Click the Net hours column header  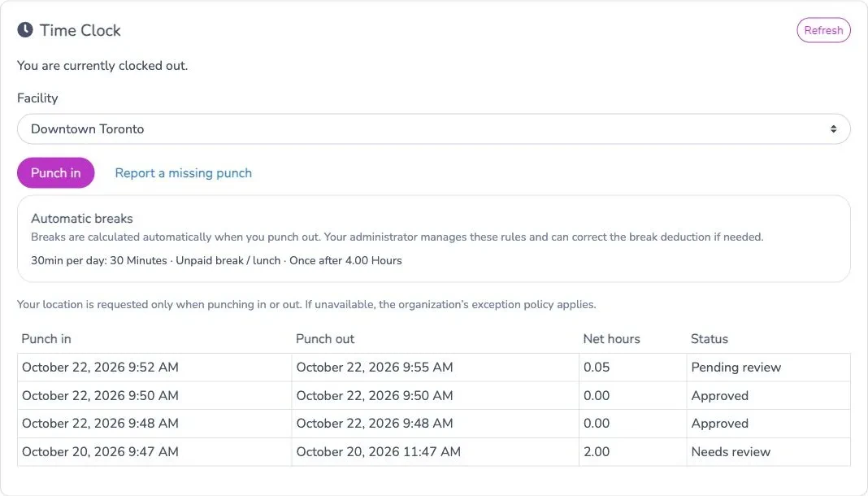pyautogui.click(x=612, y=339)
